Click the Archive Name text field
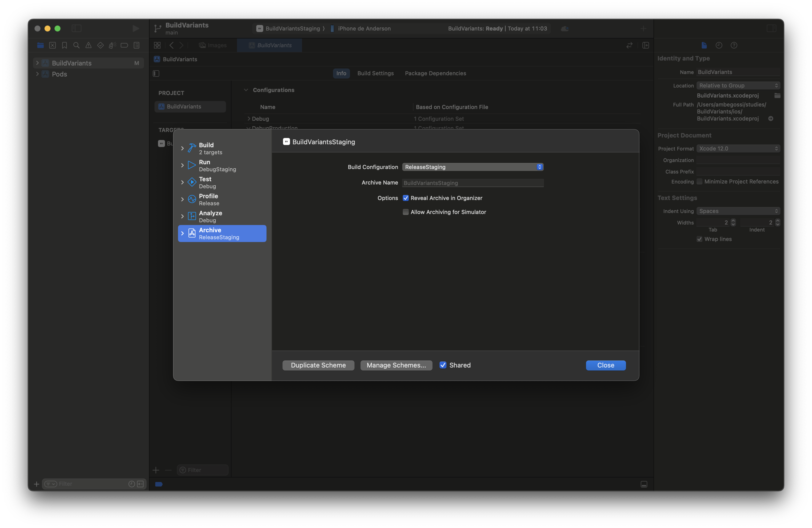 coord(472,183)
